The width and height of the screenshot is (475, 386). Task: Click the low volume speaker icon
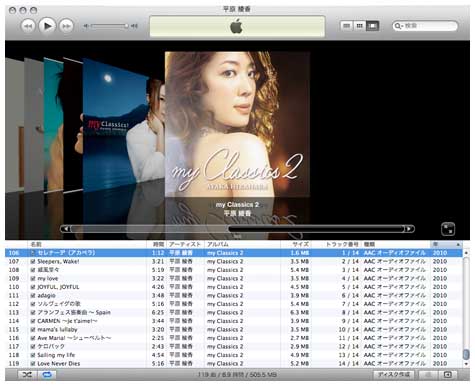pyautogui.click(x=86, y=26)
